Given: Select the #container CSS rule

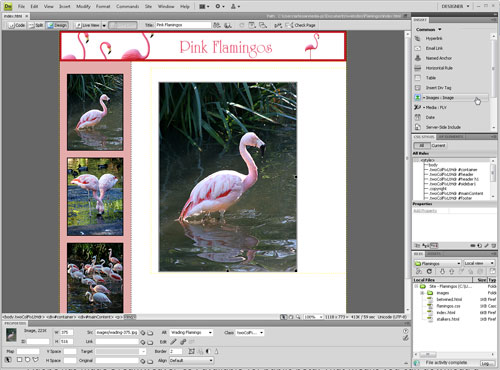Looking at the screenshot, I should [x=453, y=170].
